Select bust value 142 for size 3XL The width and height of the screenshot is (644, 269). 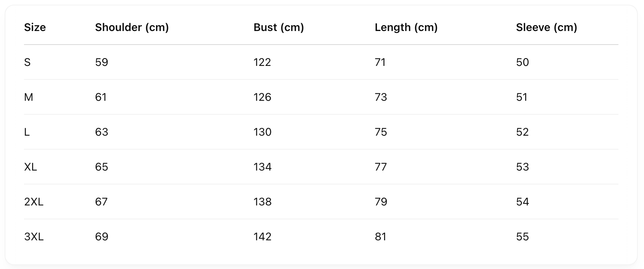pyautogui.click(x=262, y=237)
